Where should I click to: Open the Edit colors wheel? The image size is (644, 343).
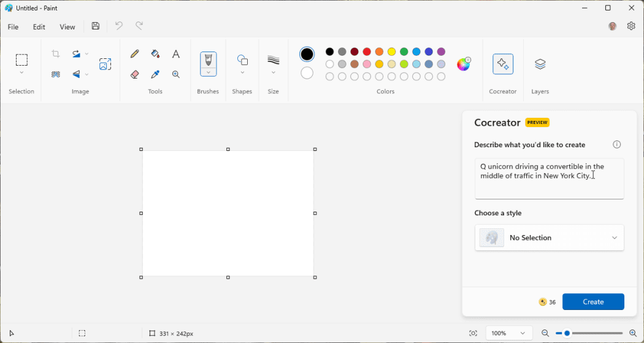[x=464, y=64]
